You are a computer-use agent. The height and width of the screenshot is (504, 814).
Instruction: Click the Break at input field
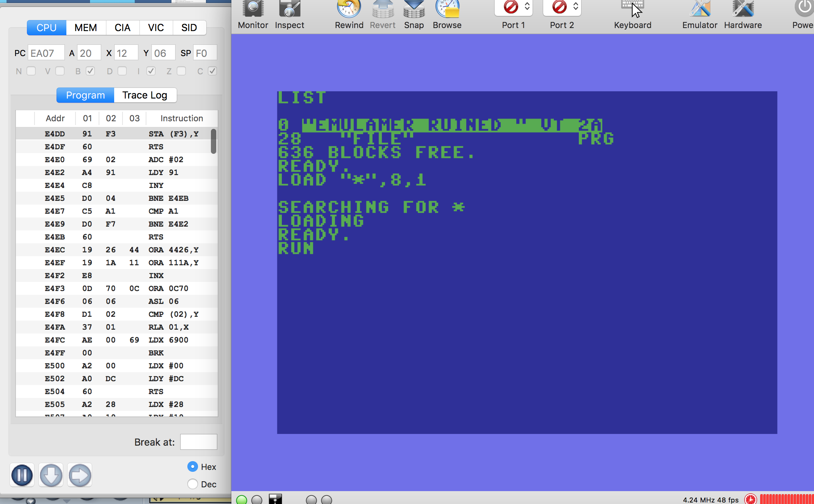pos(199,442)
